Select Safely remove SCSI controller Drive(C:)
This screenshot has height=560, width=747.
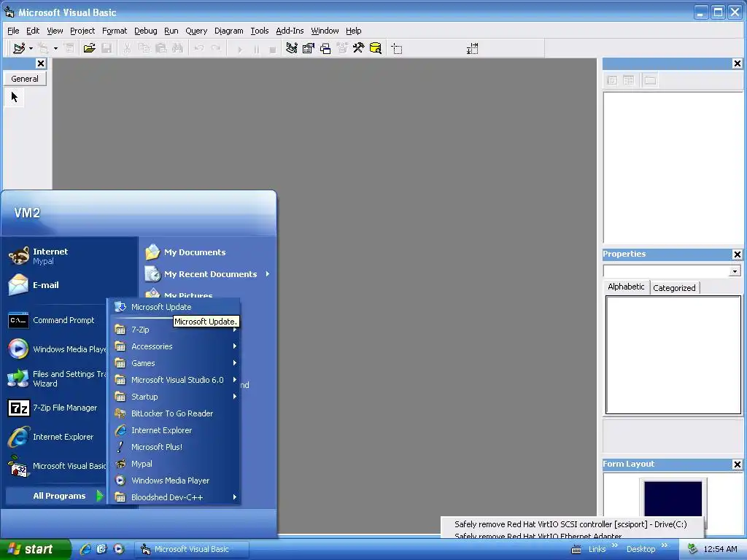(570, 524)
